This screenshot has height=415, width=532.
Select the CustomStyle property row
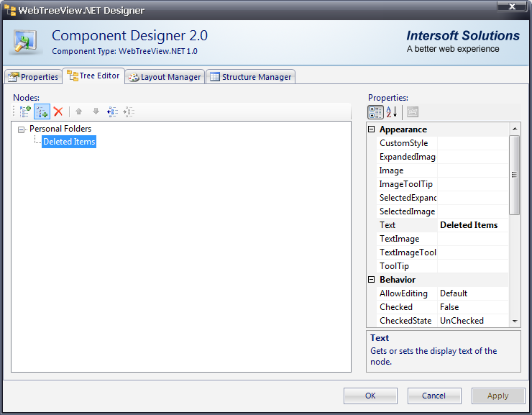[x=442, y=143]
